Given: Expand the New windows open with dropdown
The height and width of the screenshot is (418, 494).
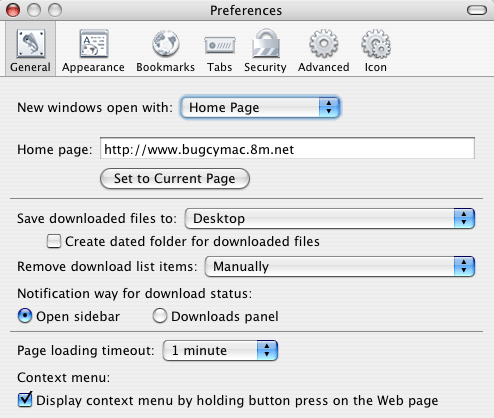Looking at the screenshot, I should point(260,107).
